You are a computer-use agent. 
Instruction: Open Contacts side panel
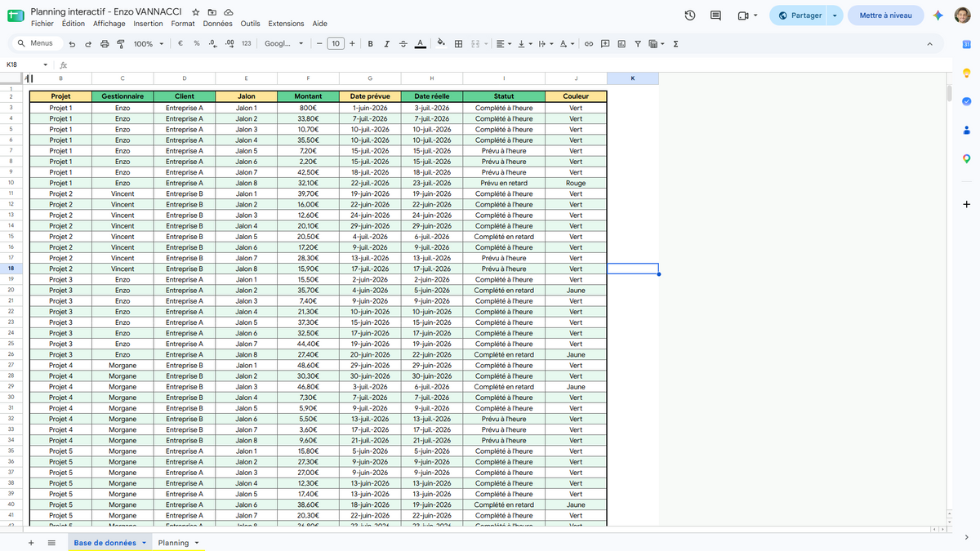(x=966, y=130)
